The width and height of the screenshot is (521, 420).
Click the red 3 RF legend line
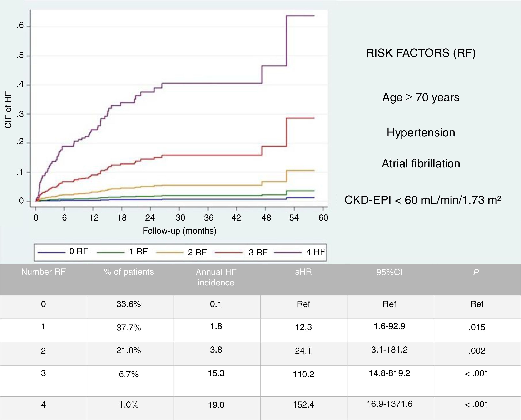coord(229,253)
